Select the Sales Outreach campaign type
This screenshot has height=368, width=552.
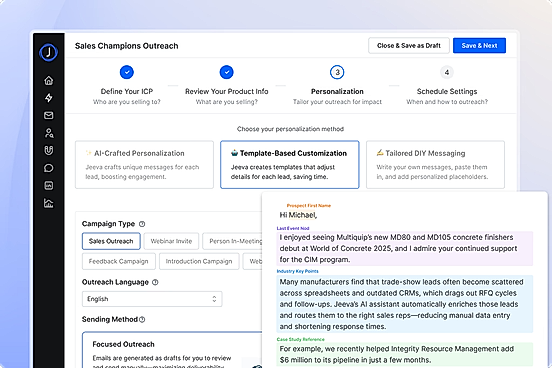tap(111, 241)
